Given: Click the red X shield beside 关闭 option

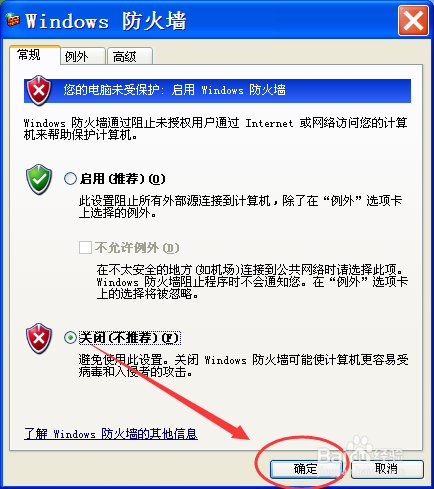Looking at the screenshot, I should (39, 338).
